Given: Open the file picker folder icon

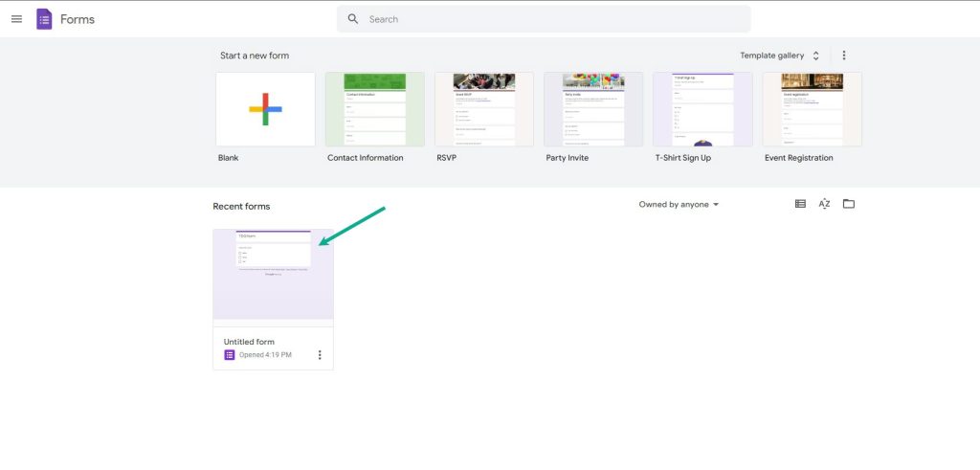Looking at the screenshot, I should (848, 204).
